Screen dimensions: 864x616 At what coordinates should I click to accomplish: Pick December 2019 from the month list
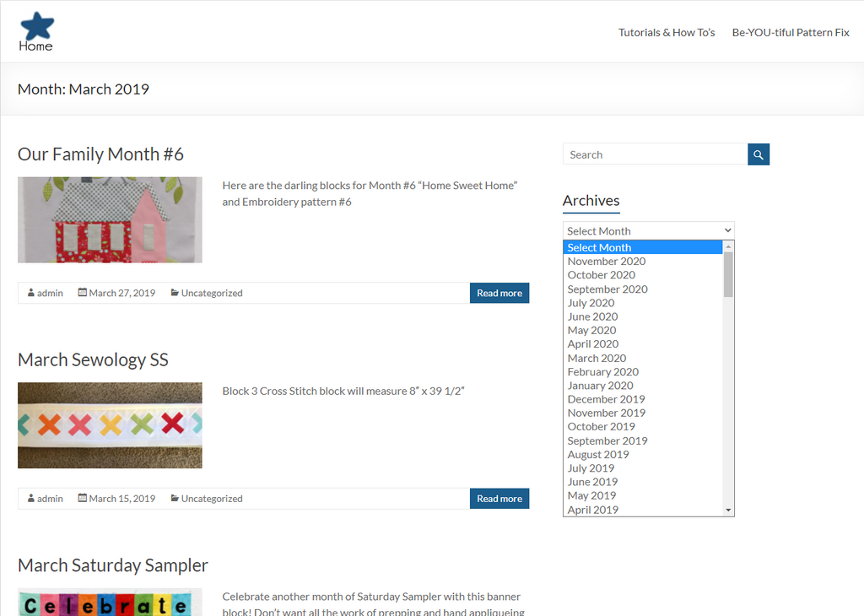tap(606, 399)
